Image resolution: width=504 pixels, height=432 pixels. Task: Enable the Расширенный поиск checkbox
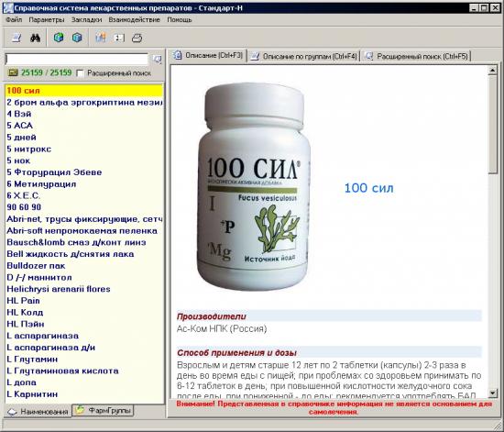[x=80, y=73]
